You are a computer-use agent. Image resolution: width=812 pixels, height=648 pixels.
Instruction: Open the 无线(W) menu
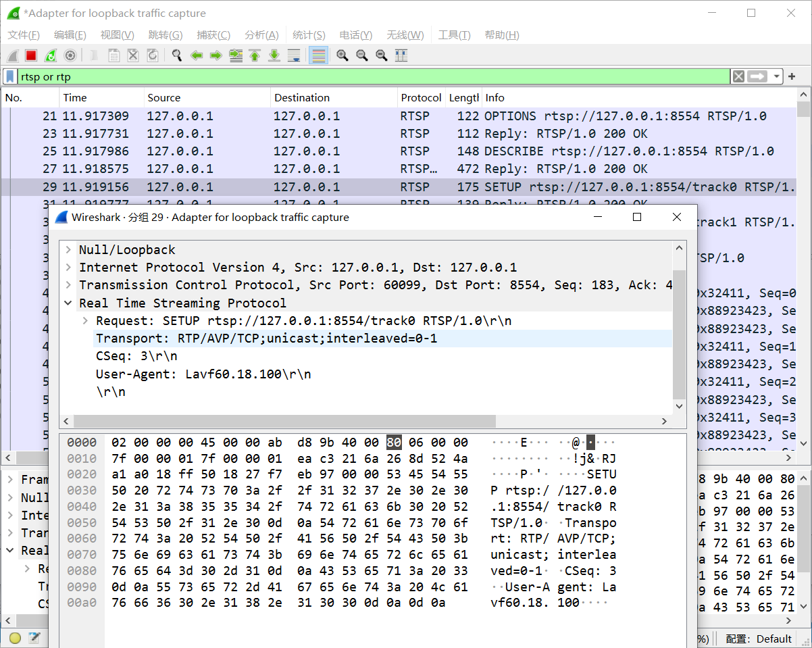pyautogui.click(x=405, y=35)
